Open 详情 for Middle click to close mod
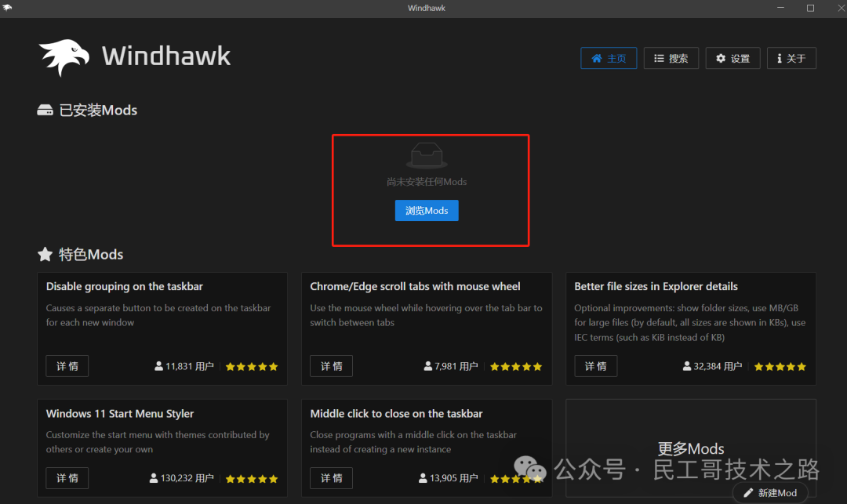The width and height of the screenshot is (847, 504). (331, 478)
